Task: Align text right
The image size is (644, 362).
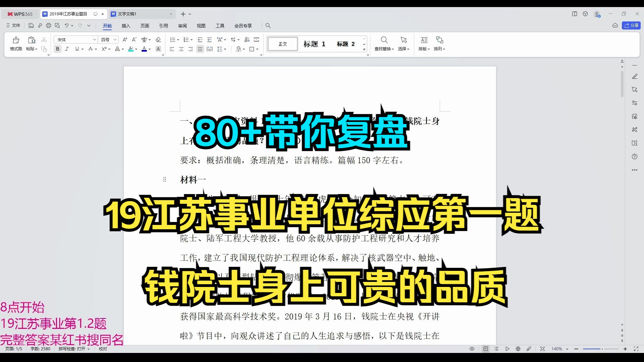Action: [x=191, y=49]
